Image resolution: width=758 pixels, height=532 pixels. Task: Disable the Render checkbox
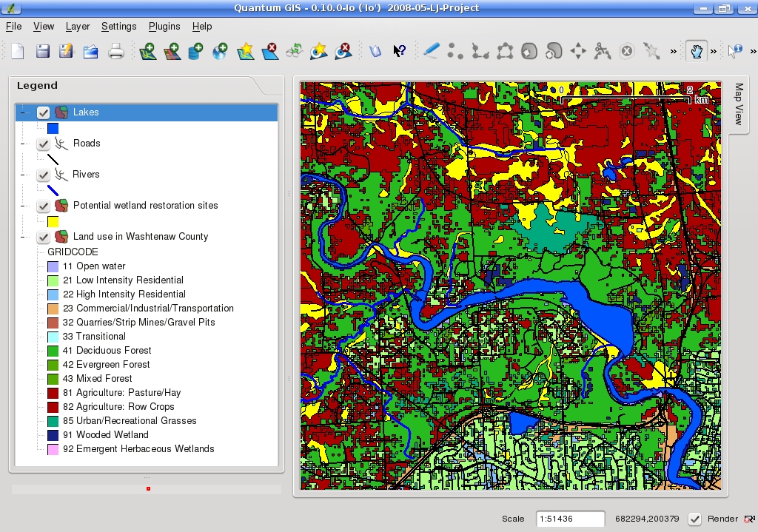[694, 519]
